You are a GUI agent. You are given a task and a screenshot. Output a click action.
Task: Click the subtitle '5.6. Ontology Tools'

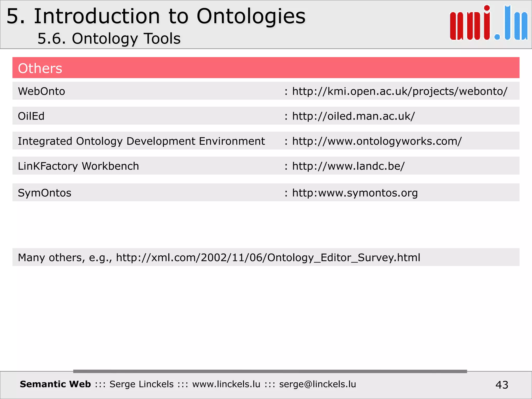(109, 39)
